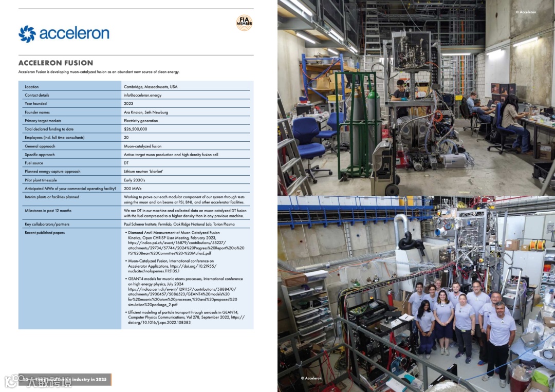Click Anticipated MWe commercial facility label
555x392 pixels.
tap(70, 189)
